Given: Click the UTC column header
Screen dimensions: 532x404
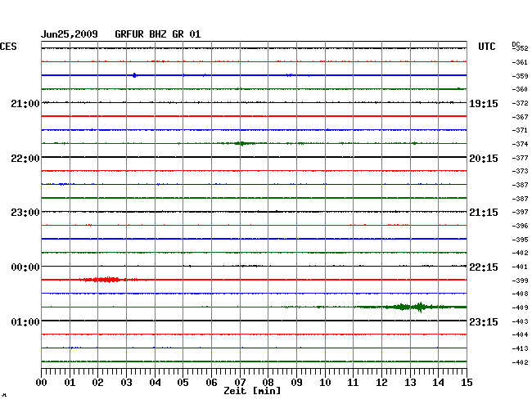Looking at the screenshot, I should [x=486, y=47].
